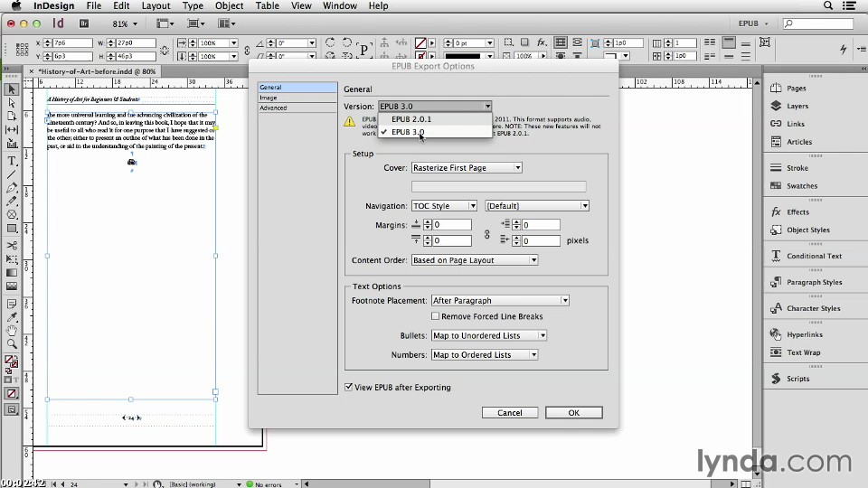
Task: Select the Selection tool in the toolbox
Action: point(12,89)
